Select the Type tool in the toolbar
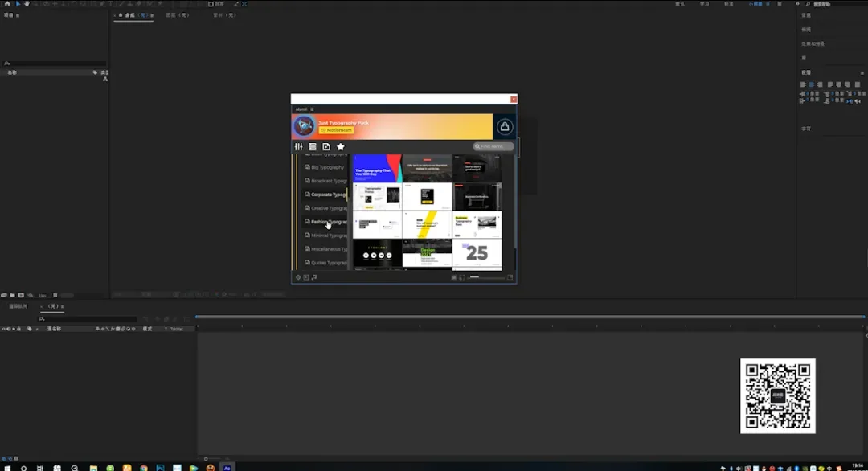868x471 pixels. point(111,4)
